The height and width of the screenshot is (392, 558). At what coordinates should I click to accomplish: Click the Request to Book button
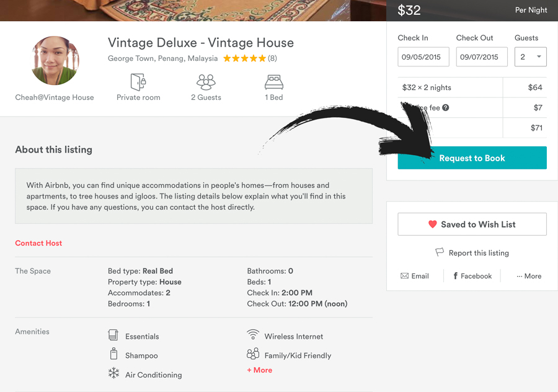click(472, 158)
